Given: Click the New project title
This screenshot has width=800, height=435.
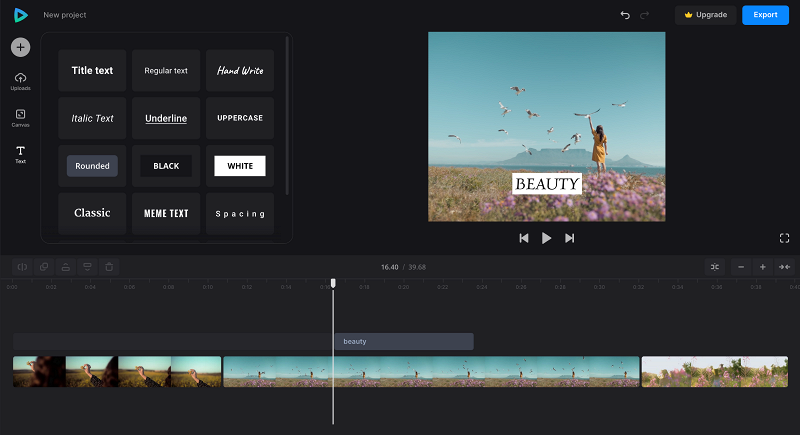Looking at the screenshot, I should pos(65,15).
